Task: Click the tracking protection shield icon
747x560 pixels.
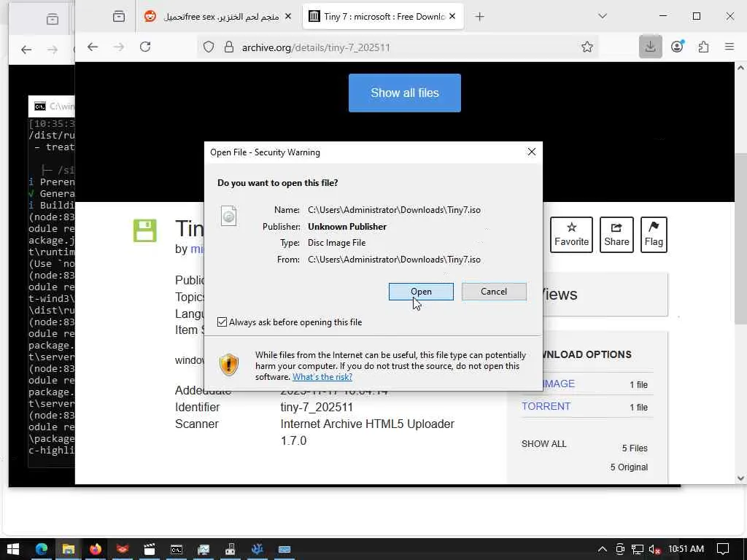Action: [x=209, y=47]
